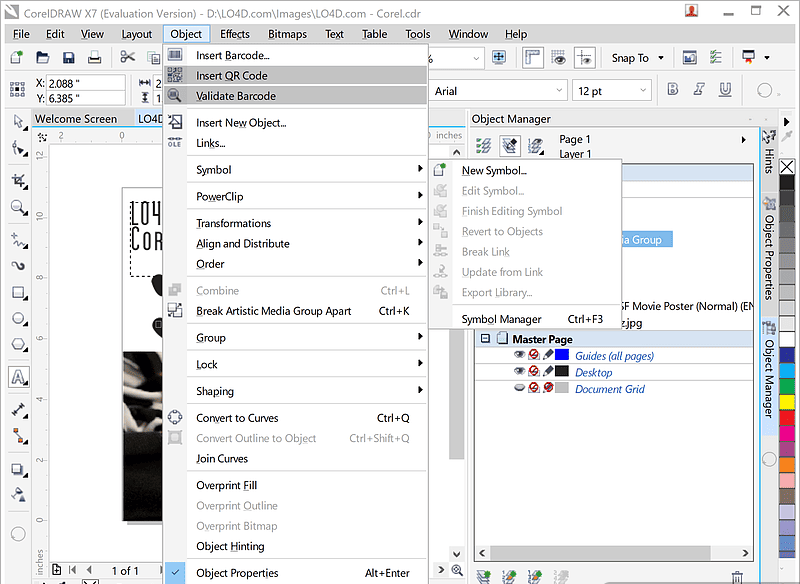Open Hints docker tab

coord(769,152)
